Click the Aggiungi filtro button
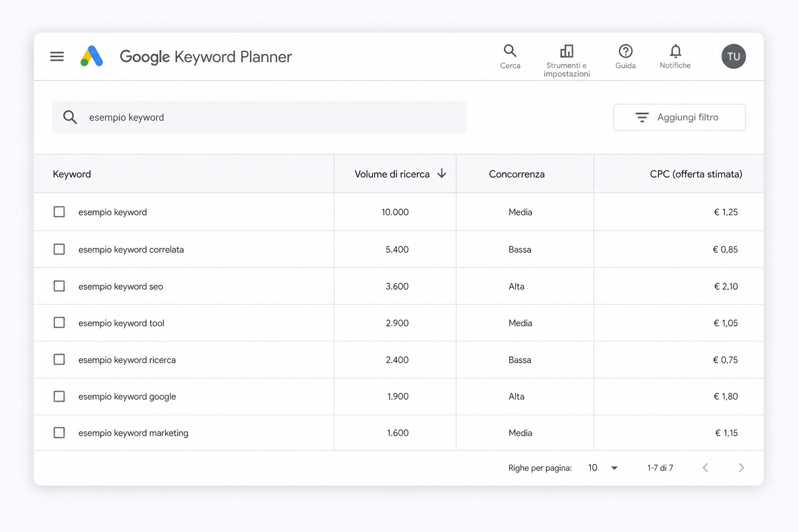 [680, 117]
